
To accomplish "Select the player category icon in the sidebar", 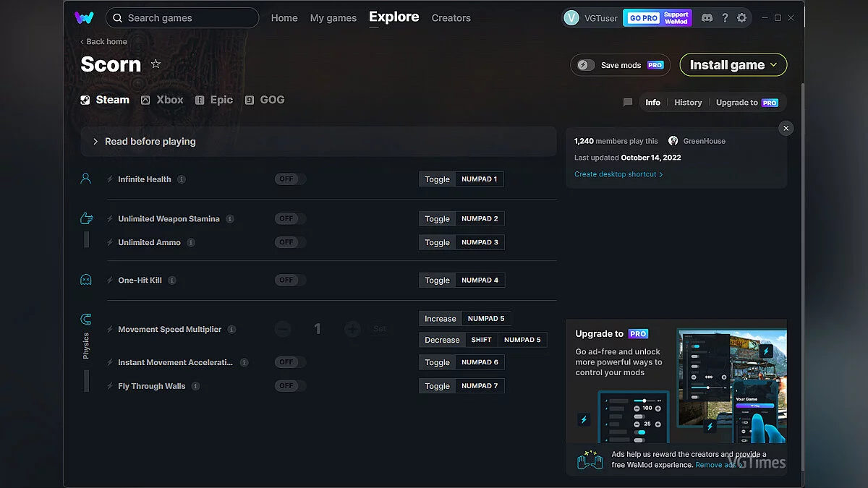I will [x=85, y=179].
